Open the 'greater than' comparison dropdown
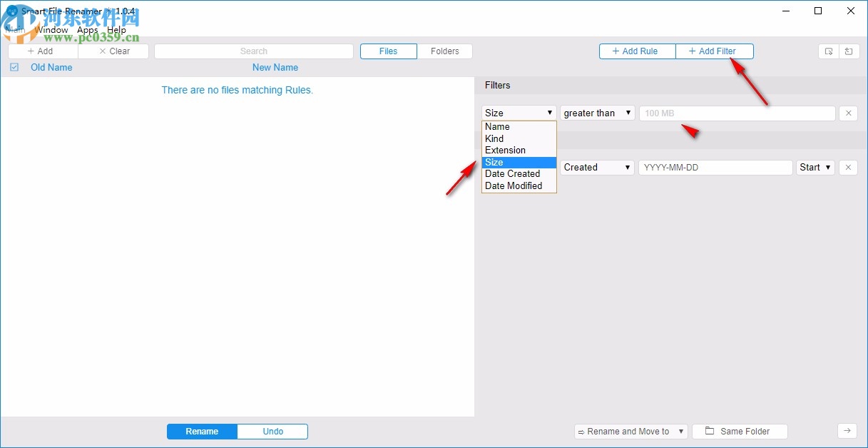This screenshot has width=868, height=448. (597, 112)
